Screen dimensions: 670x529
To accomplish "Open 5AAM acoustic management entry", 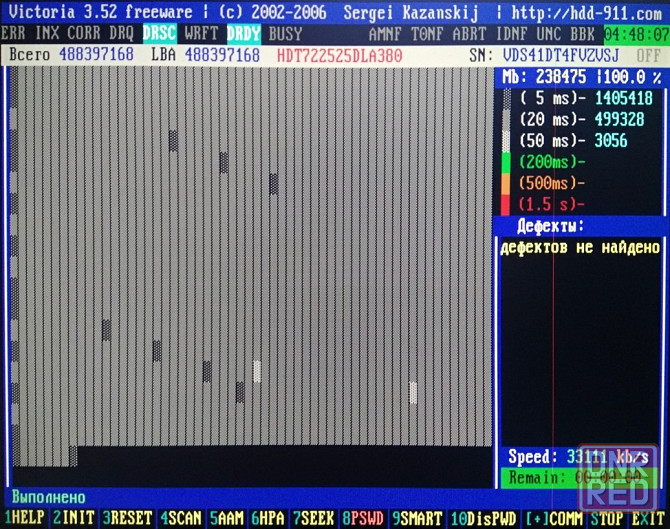I will (226, 518).
